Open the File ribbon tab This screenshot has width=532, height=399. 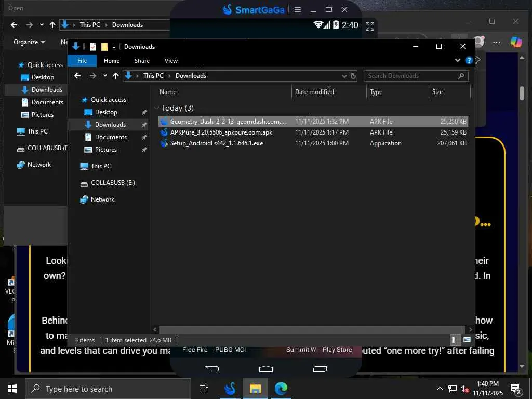click(x=82, y=61)
